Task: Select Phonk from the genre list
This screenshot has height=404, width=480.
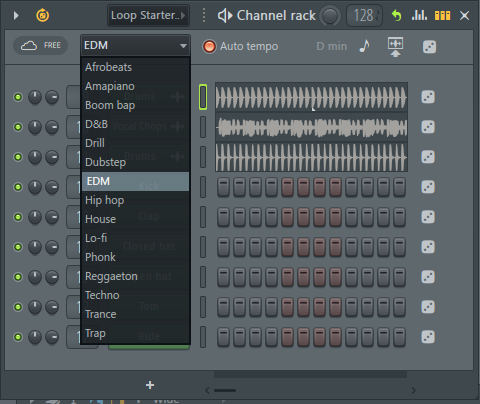Action: tap(136, 257)
